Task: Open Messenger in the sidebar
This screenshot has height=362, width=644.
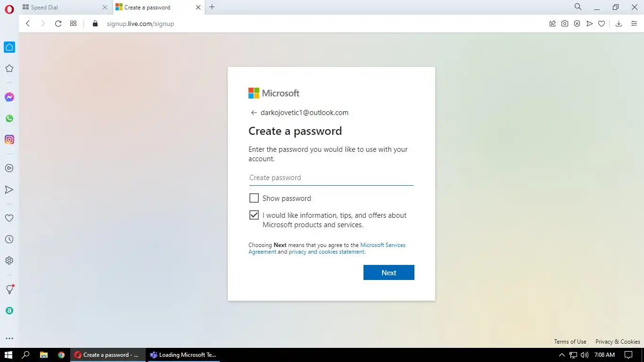Action: pyautogui.click(x=9, y=97)
